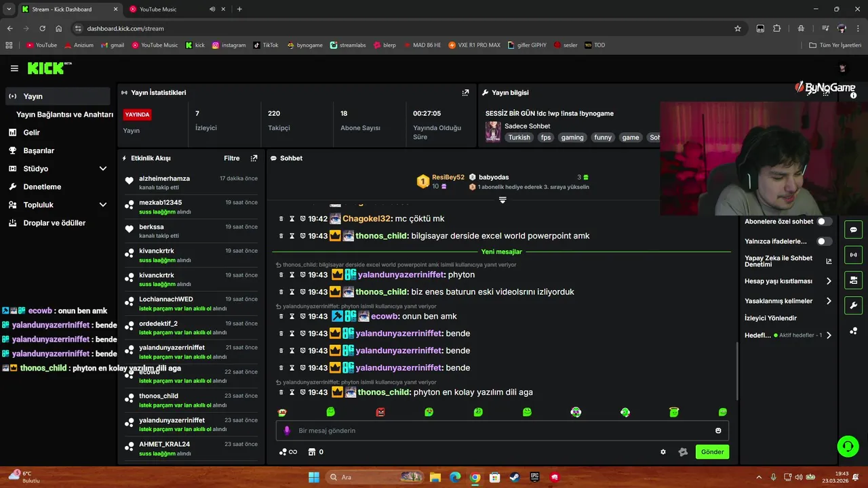
Task: Expand the Stüdyo sidebar section
Action: click(x=103, y=169)
